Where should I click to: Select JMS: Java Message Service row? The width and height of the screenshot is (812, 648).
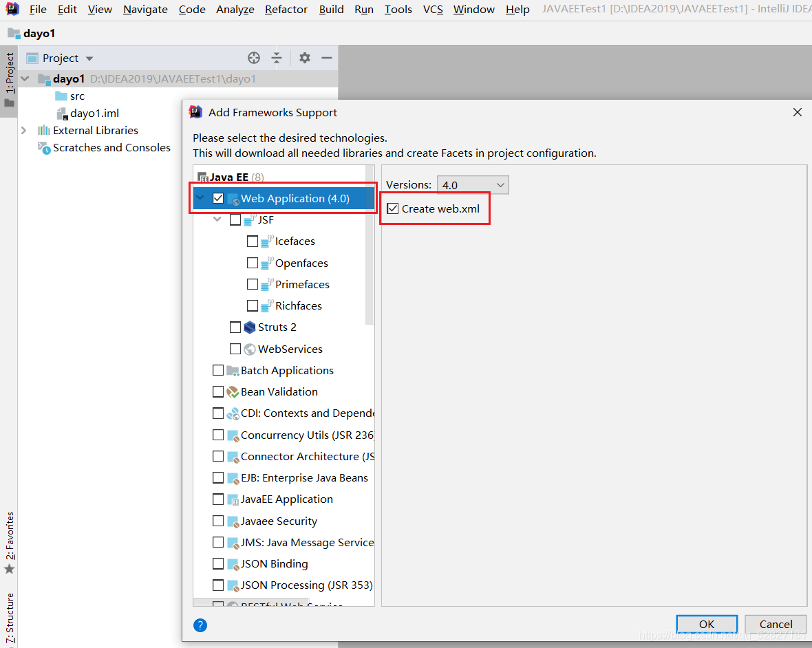coord(284,543)
